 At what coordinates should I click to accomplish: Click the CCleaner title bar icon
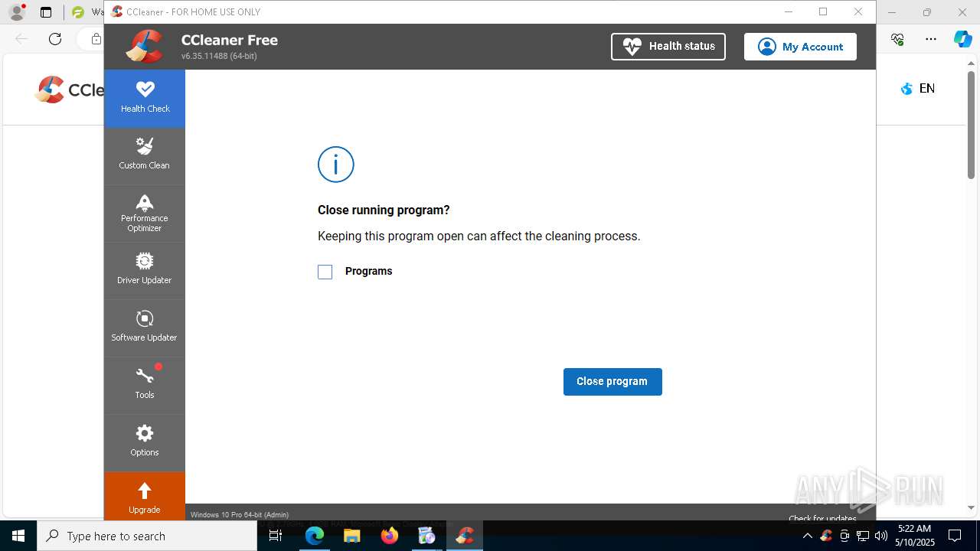[117, 11]
